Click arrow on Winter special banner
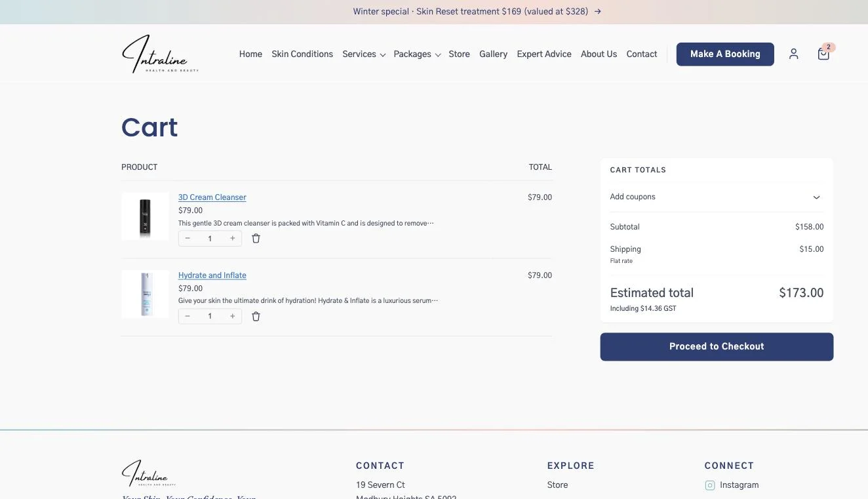 [x=597, y=11]
